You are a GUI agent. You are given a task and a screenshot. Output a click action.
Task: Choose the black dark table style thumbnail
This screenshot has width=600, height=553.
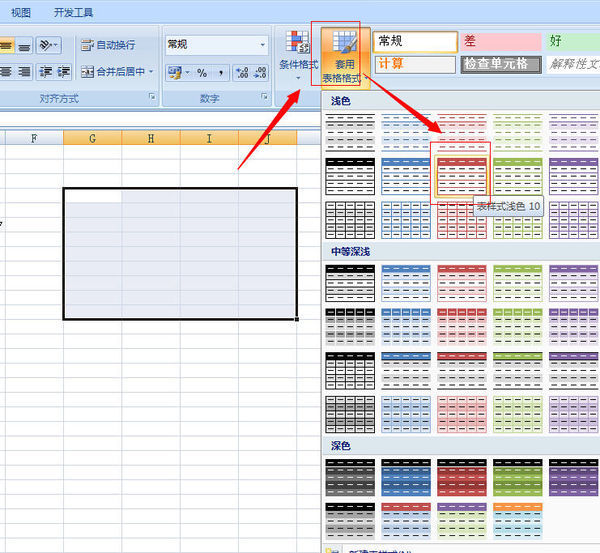pos(349,477)
